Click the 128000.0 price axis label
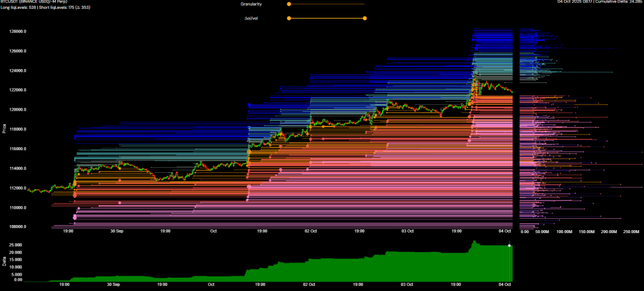The height and width of the screenshot is (291, 644). pyautogui.click(x=16, y=31)
